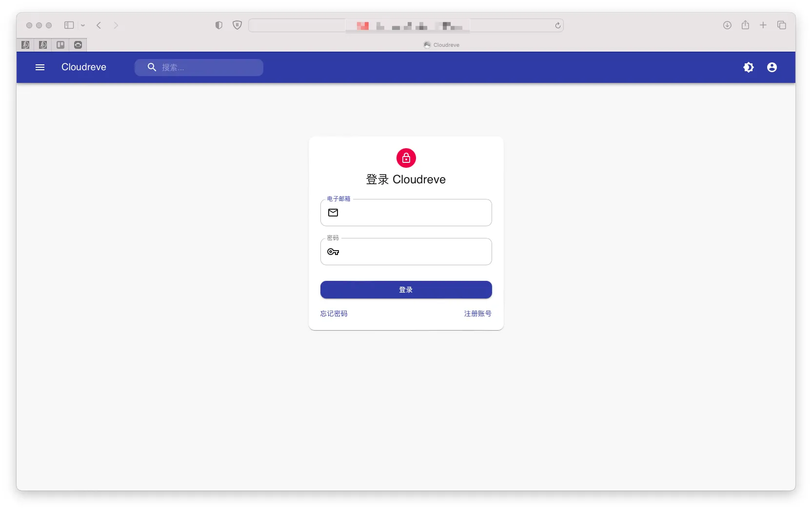Viewport: 812px width, 511px height.
Task: Switch to the leftmost pinned tab
Action: coord(25,45)
